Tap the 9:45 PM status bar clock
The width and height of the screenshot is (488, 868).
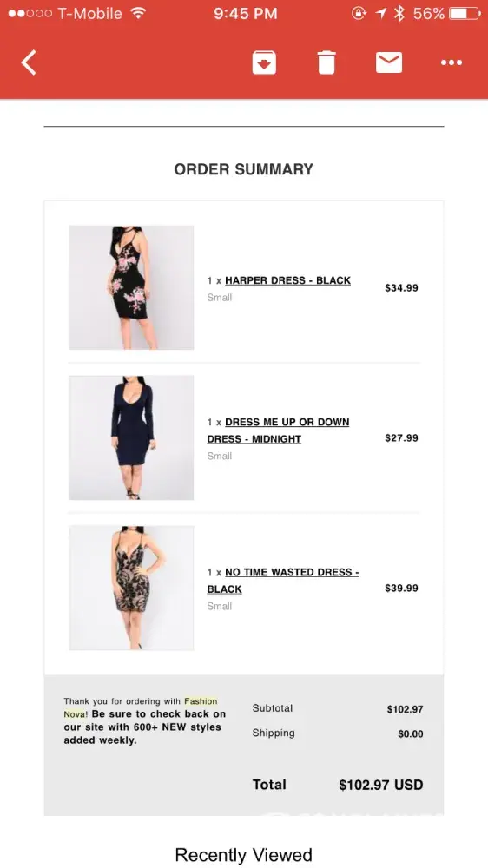pyautogui.click(x=246, y=13)
